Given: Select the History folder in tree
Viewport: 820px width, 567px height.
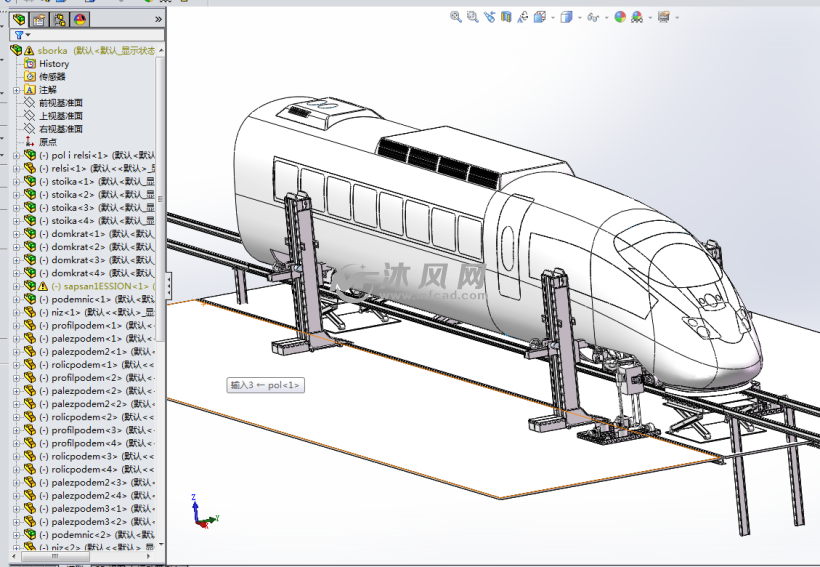Looking at the screenshot, I should coord(53,64).
